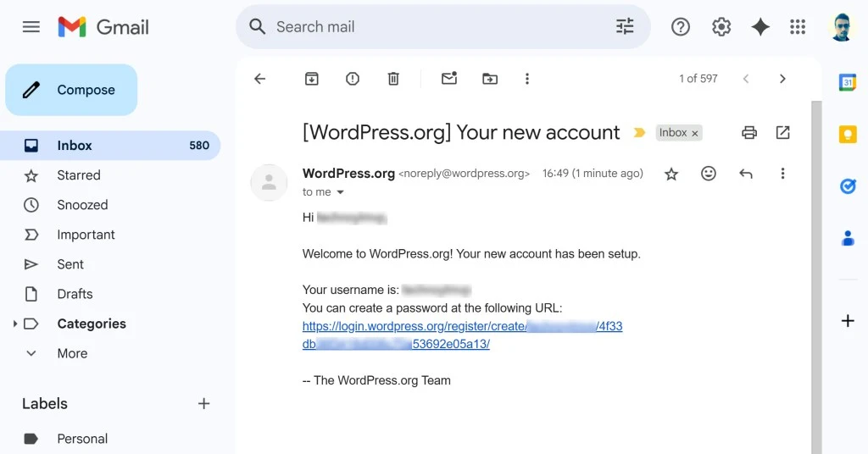Image resolution: width=868 pixels, height=454 pixels.
Task: Open the Inbox folder
Action: click(75, 146)
